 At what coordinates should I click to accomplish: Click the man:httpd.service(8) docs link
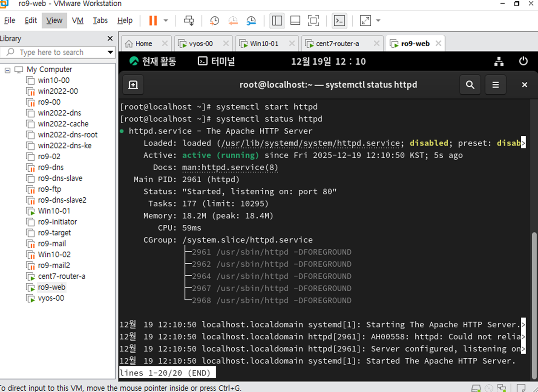pos(230,167)
